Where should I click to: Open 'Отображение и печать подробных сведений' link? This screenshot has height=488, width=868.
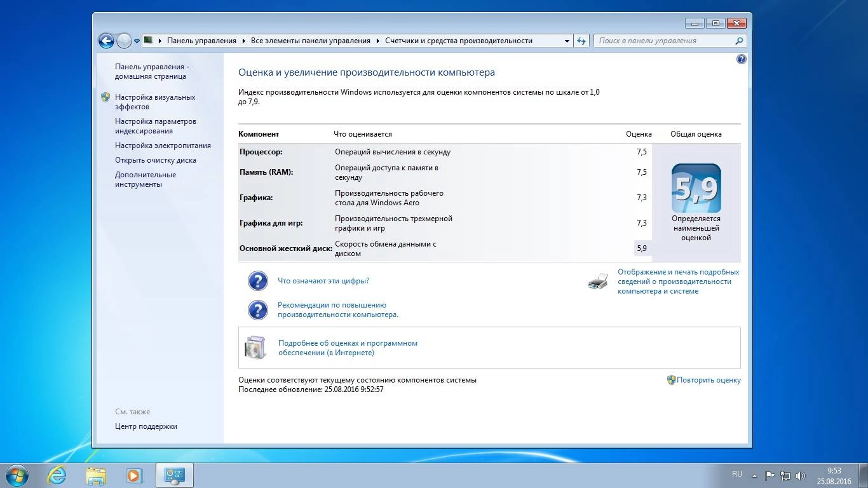point(679,281)
